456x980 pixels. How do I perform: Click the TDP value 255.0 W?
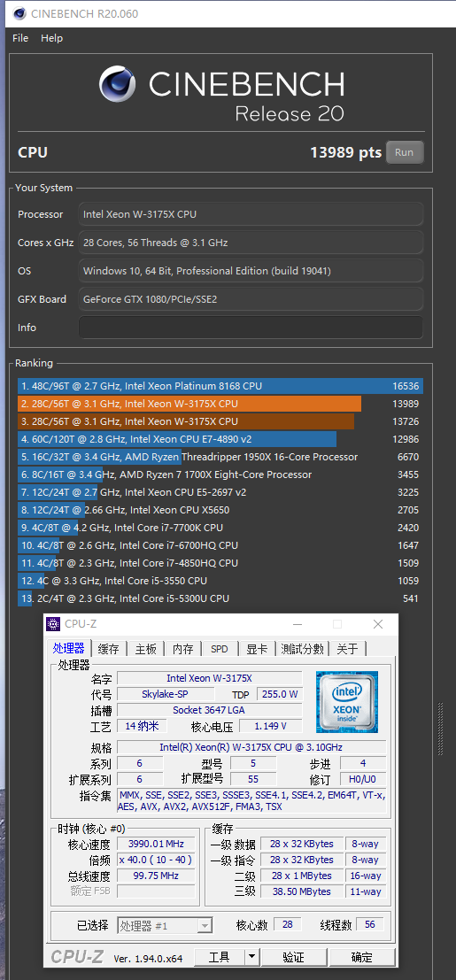coord(278,694)
